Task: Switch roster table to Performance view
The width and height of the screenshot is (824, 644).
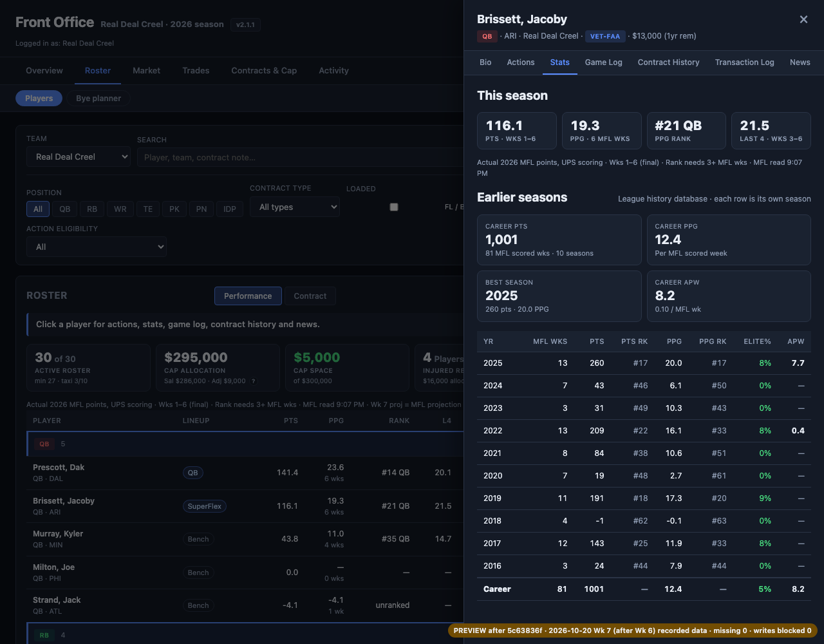Action: click(x=248, y=296)
